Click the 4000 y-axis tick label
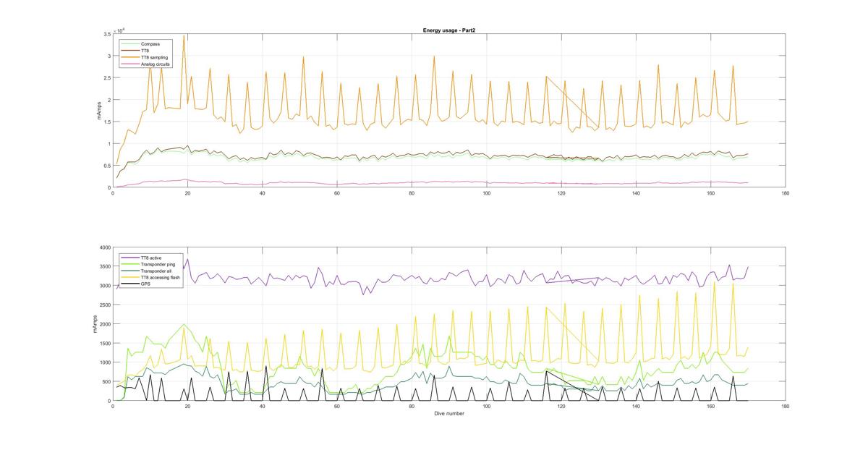This screenshot has height=450, width=868. pos(104,247)
